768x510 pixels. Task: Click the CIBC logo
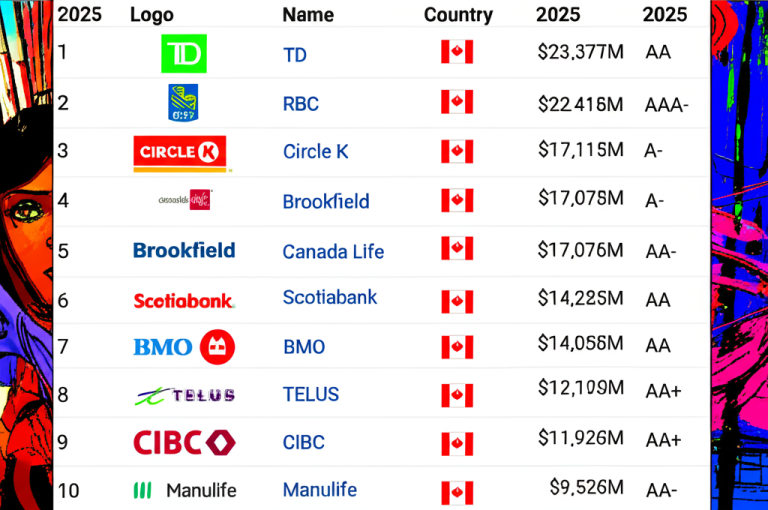tap(184, 442)
